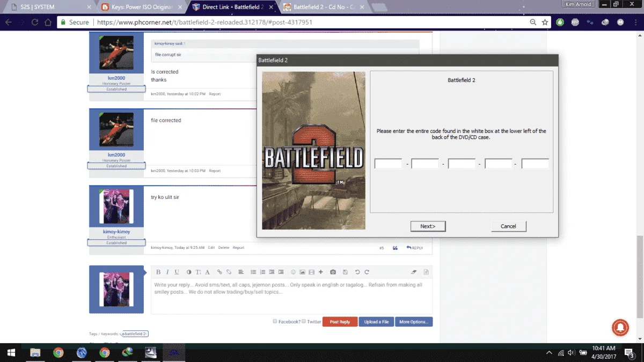Bookmark page with the star icon
Viewport: 644px width, 362px height.
(545, 23)
